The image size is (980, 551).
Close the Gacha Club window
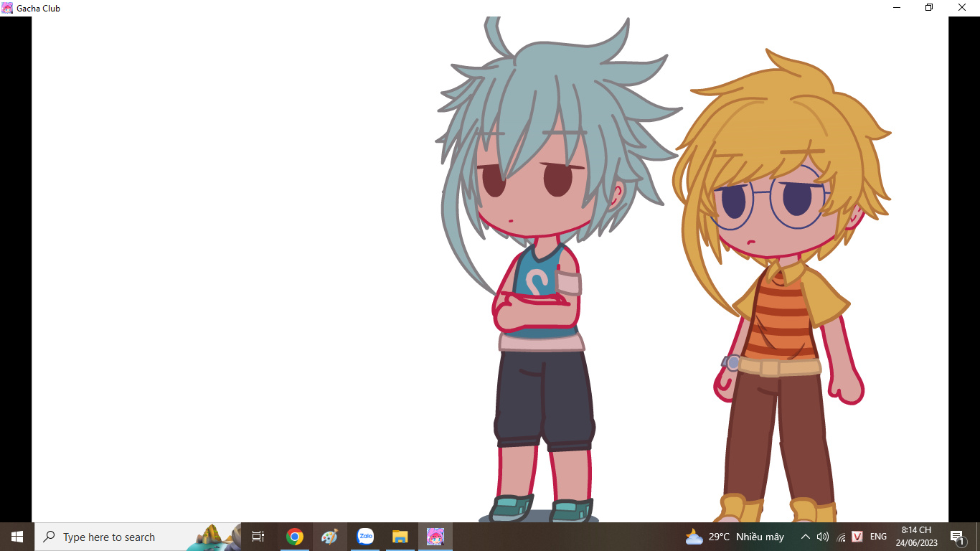(962, 8)
